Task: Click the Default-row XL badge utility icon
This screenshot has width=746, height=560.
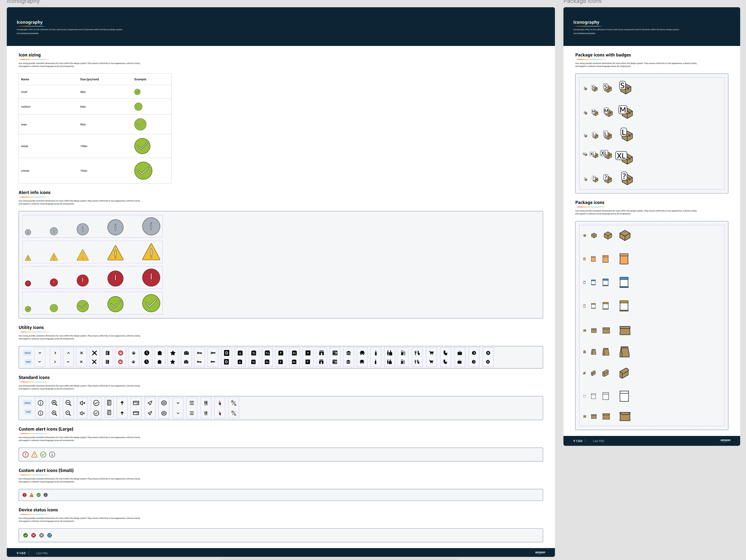Action: click(295, 353)
